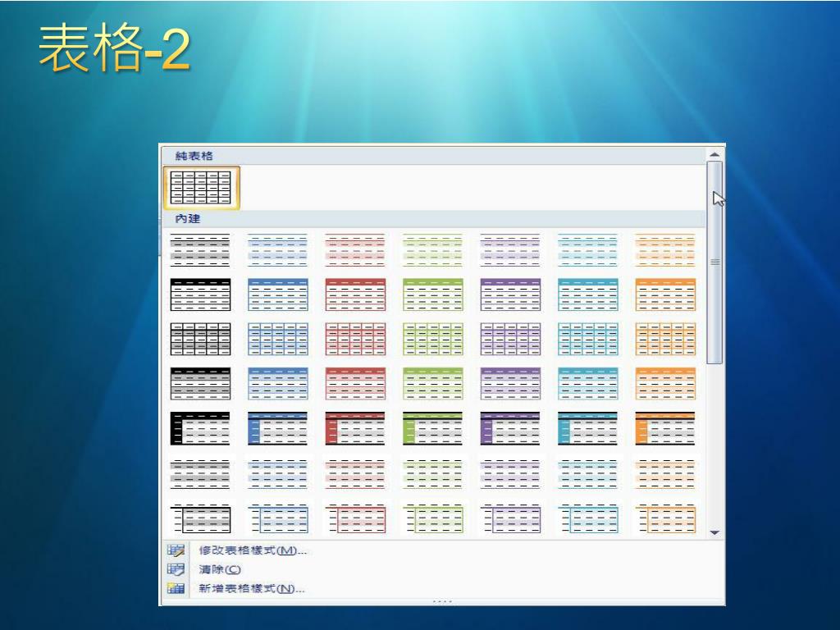Click the Clear (清除) table icon
Viewport: 840px width, 630px height.
(175, 569)
